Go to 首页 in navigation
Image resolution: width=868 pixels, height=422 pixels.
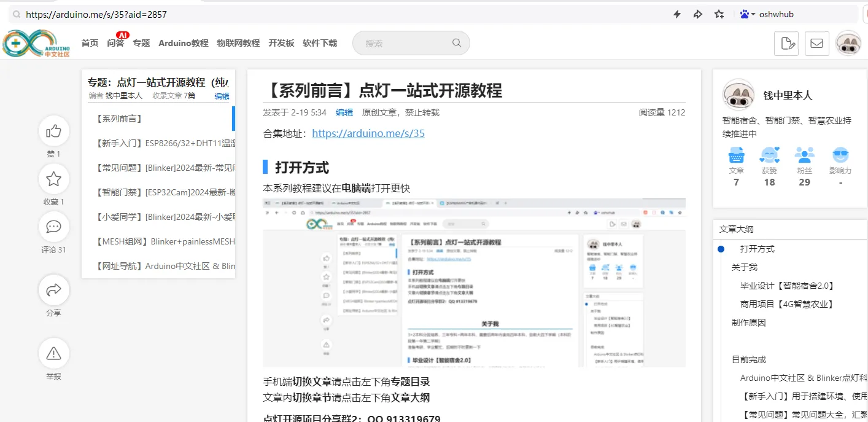pos(90,43)
